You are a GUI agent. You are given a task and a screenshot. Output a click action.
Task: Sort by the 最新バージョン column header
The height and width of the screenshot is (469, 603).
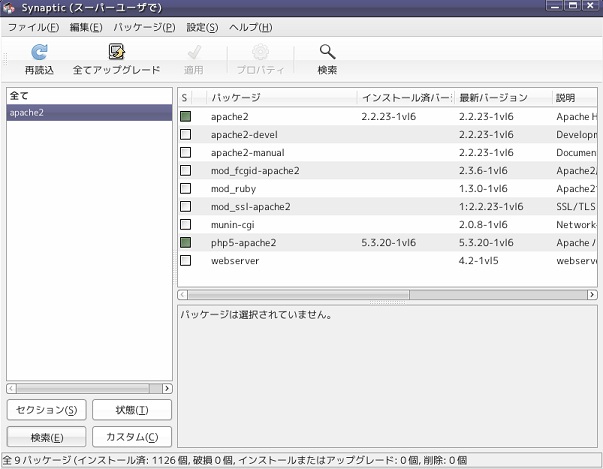503,98
